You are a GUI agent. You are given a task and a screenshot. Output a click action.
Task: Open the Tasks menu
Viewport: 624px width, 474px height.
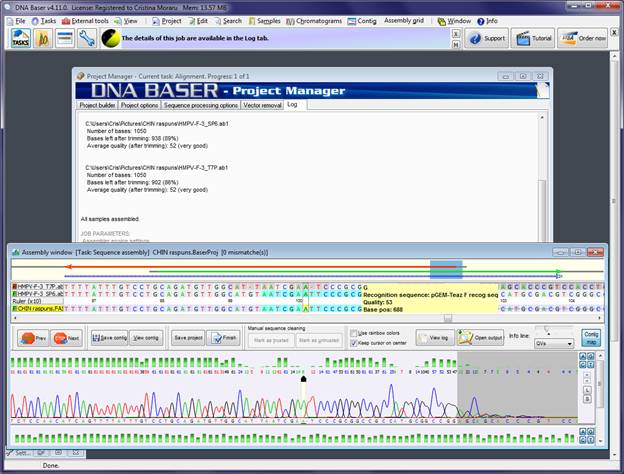(44, 21)
